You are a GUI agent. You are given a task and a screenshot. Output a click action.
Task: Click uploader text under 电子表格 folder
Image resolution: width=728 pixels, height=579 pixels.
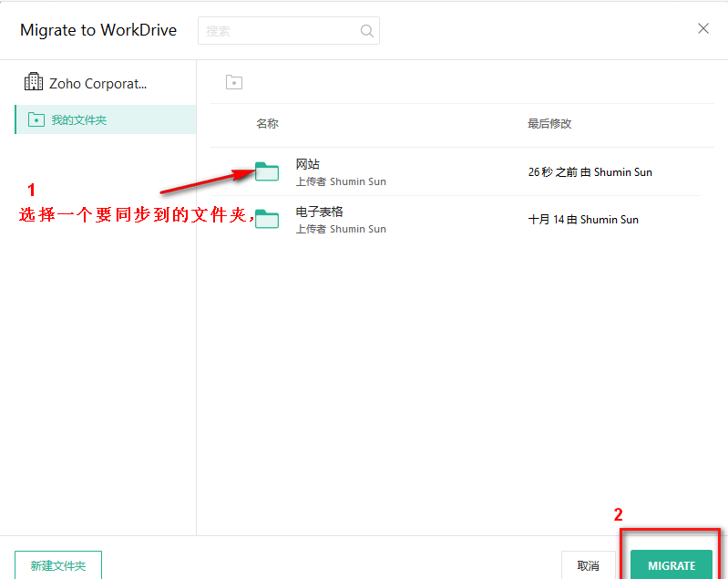[341, 229]
